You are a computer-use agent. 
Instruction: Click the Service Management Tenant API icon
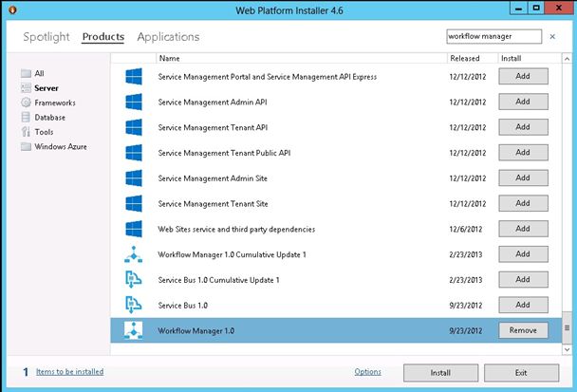pos(134,127)
